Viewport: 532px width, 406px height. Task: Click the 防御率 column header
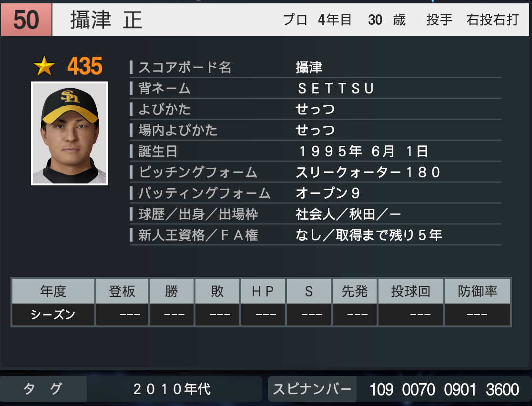[x=477, y=291]
